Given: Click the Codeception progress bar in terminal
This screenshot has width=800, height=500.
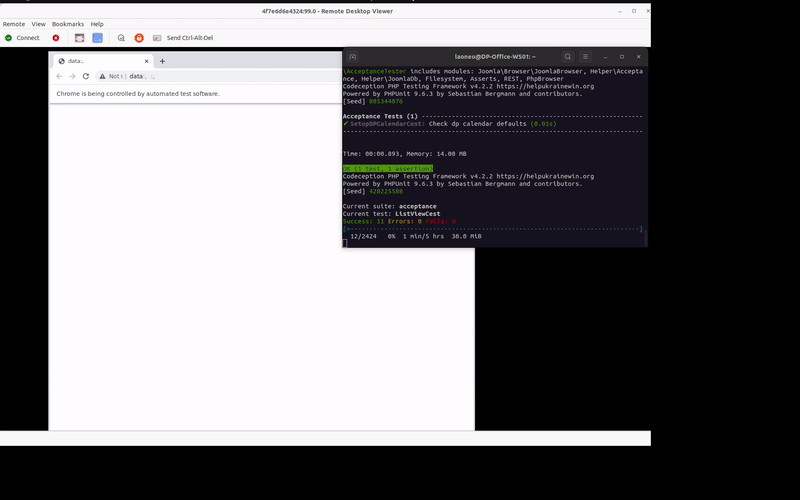Looking at the screenshot, I should 492,229.
